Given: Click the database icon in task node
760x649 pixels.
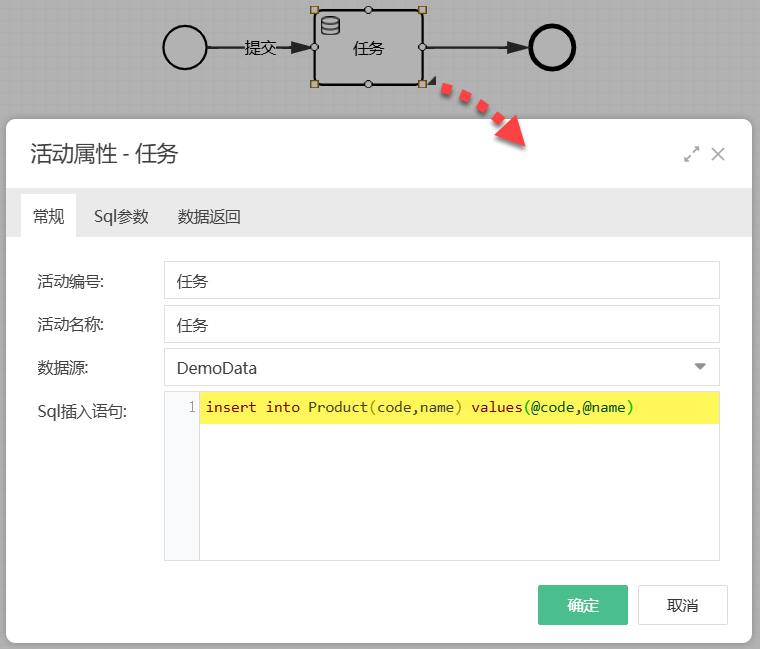Looking at the screenshot, I should coord(330,26).
